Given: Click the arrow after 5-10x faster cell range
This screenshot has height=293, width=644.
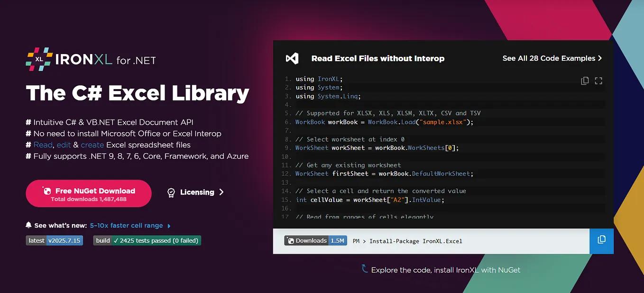Looking at the screenshot, I should [x=169, y=226].
